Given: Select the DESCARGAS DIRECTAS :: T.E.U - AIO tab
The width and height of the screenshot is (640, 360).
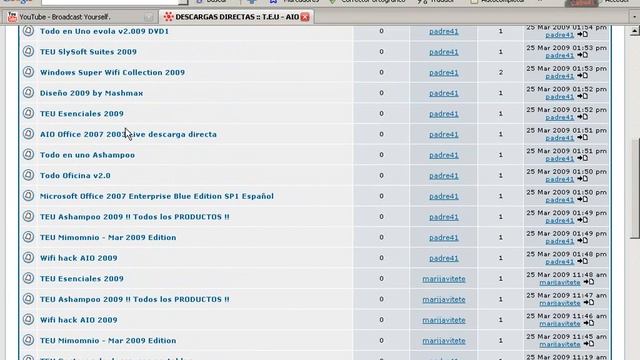Looking at the screenshot, I should click(x=236, y=17).
